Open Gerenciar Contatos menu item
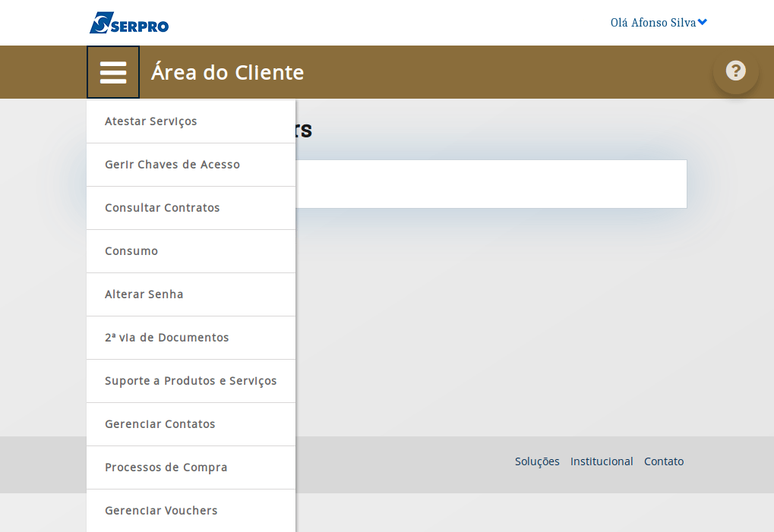 pyautogui.click(x=160, y=424)
